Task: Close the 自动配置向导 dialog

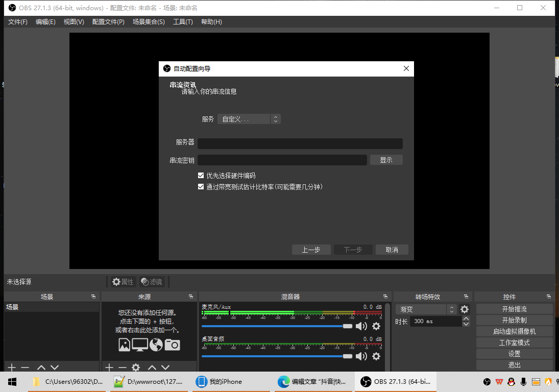Action: coord(406,68)
